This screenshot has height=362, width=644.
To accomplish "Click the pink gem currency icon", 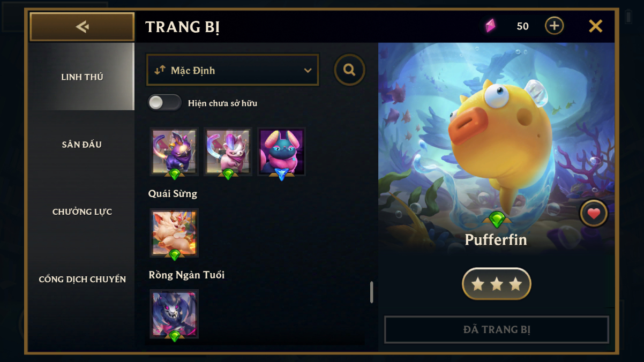I will tap(490, 26).
